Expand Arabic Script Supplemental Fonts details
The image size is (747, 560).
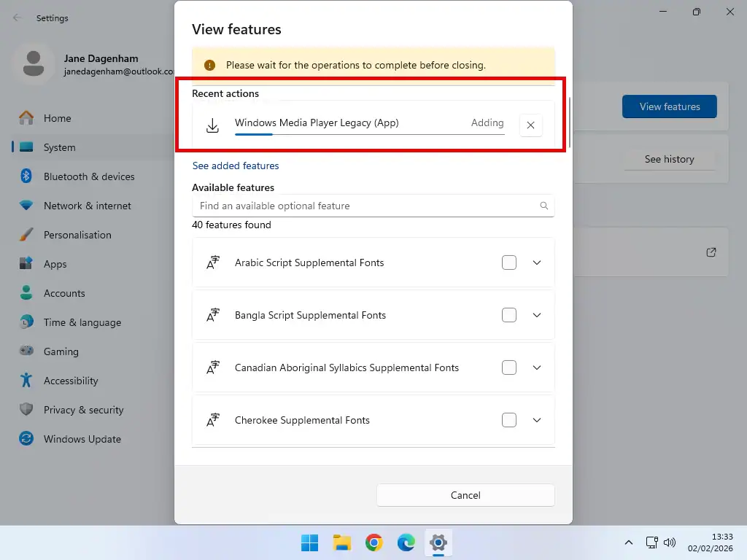coord(537,262)
